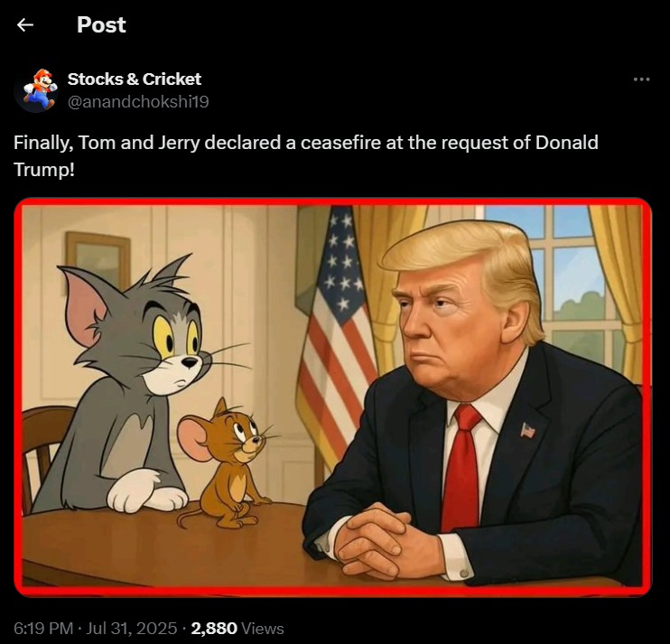This screenshot has height=644, width=670.
Task: Open the @anandchokshi19 handle link
Action: tap(138, 102)
